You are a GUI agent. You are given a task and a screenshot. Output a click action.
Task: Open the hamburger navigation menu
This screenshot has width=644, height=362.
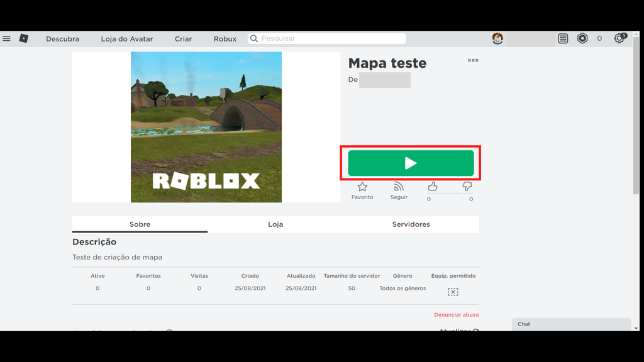(x=6, y=38)
